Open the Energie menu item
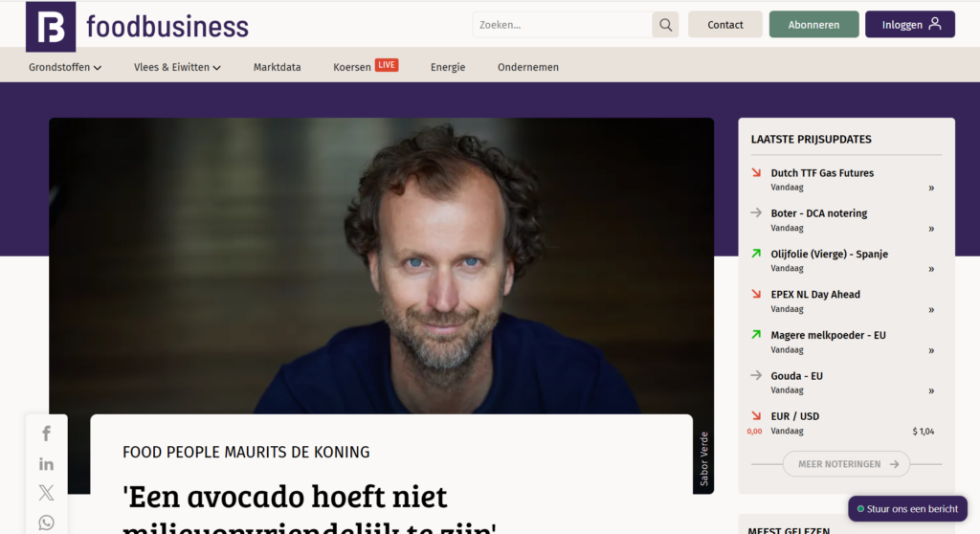 [448, 67]
